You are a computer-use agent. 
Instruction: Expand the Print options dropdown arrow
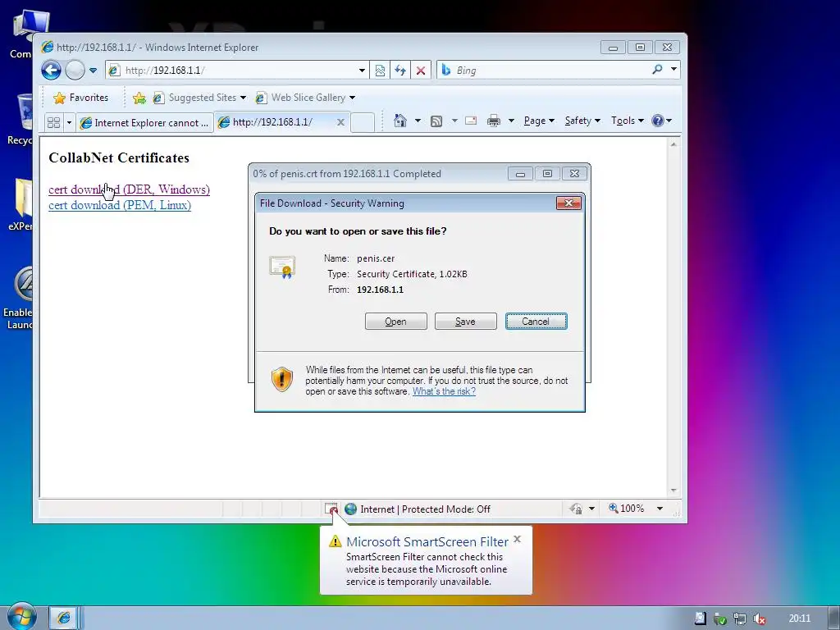[511, 121]
